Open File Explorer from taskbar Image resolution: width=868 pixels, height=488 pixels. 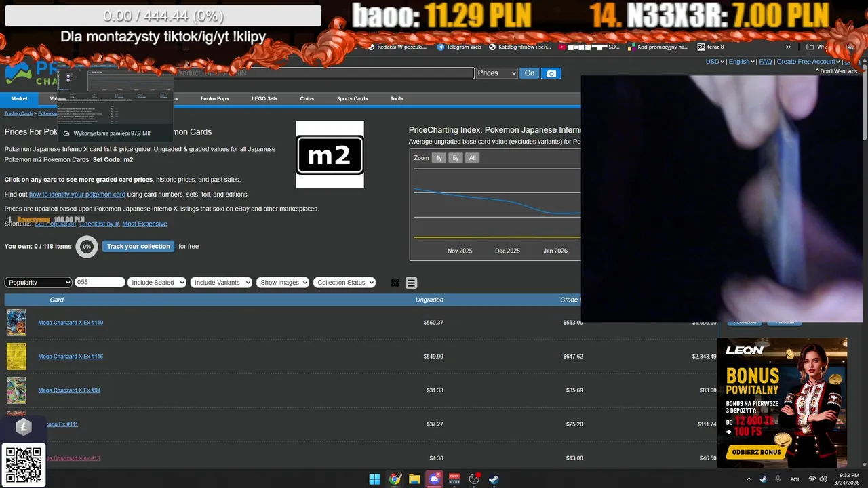[414, 479]
